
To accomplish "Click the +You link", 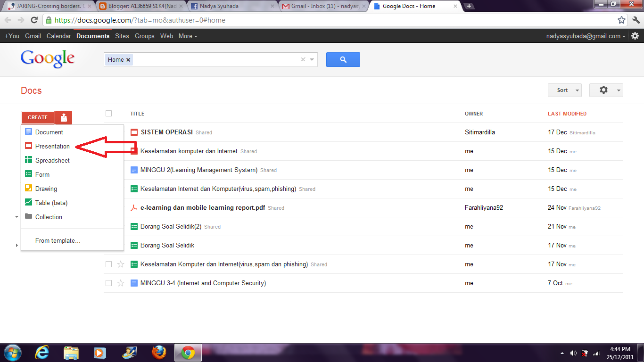I will [x=12, y=36].
